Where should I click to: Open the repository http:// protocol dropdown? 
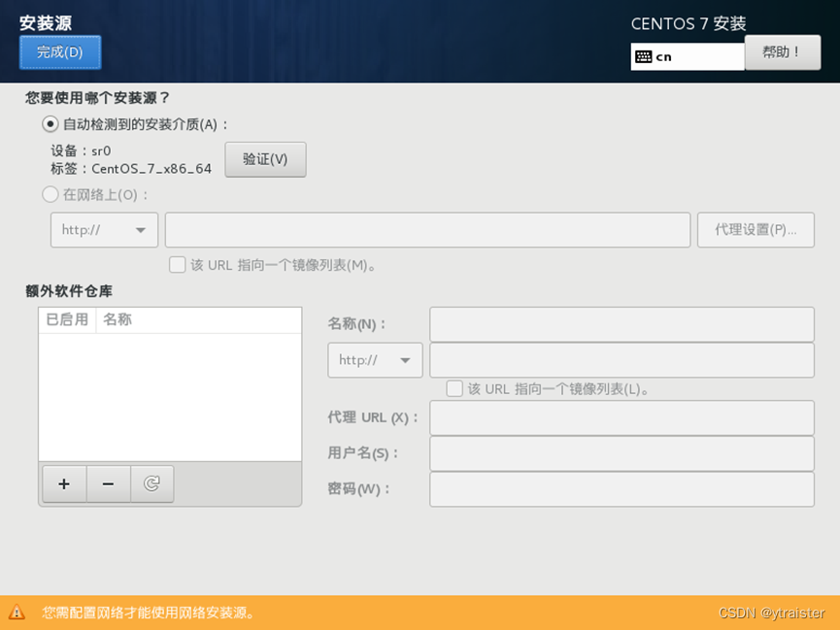tap(375, 360)
